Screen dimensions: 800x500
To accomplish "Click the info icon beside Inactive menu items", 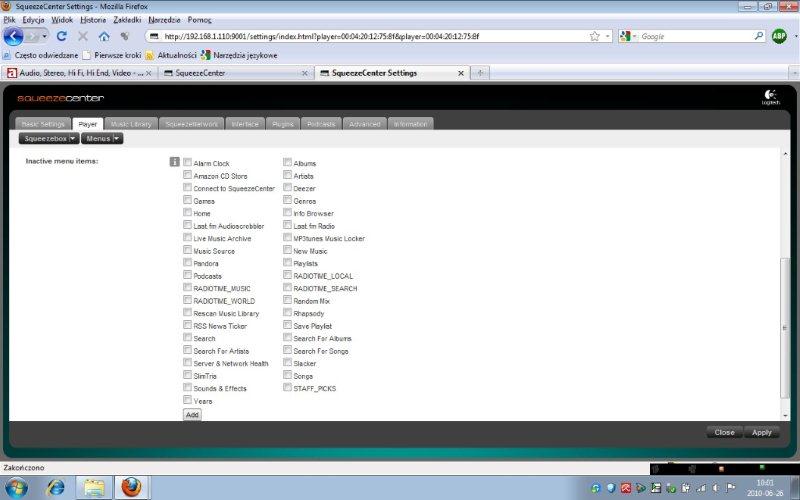I will click(x=174, y=162).
